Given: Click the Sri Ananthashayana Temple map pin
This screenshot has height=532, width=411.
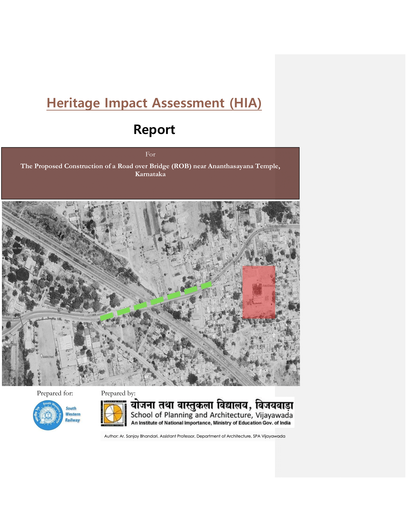Looking at the screenshot, I should pos(258,285).
